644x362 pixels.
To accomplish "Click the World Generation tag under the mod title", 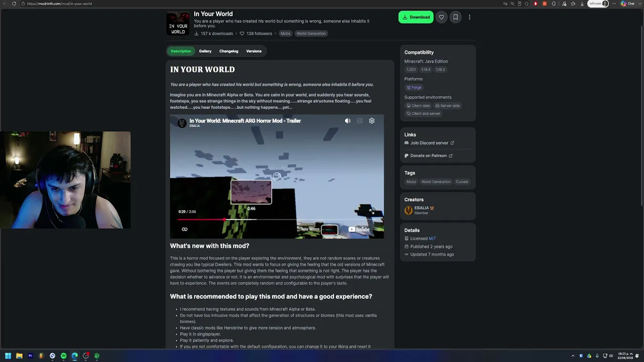I will click(x=311, y=34).
